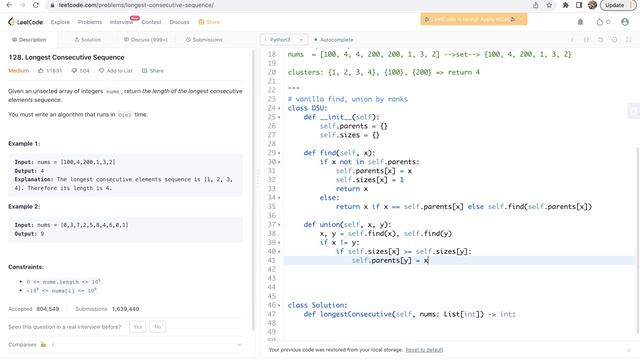This screenshot has width=640, height=360.
Task: Click the description pane scrollbar
Action: [254, 190]
